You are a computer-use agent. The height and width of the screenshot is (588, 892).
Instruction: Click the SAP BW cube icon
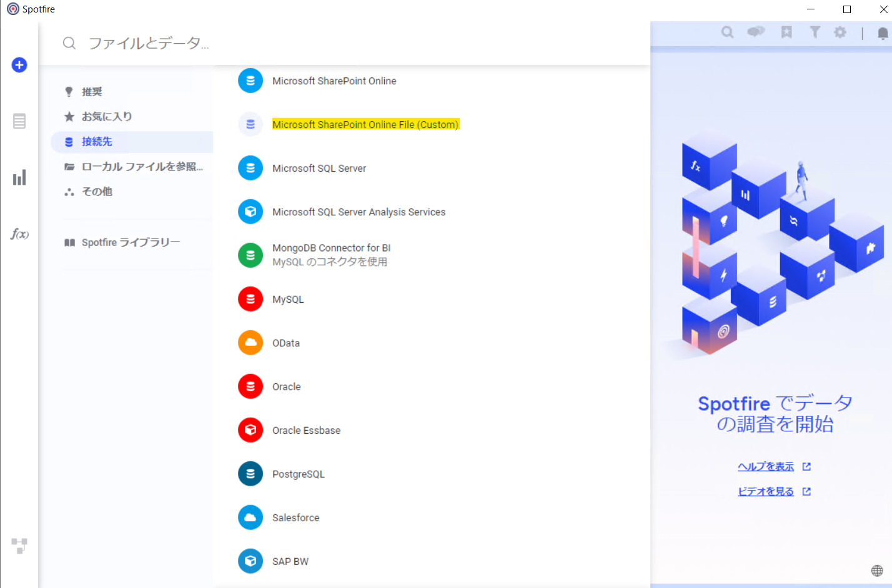[x=250, y=561]
